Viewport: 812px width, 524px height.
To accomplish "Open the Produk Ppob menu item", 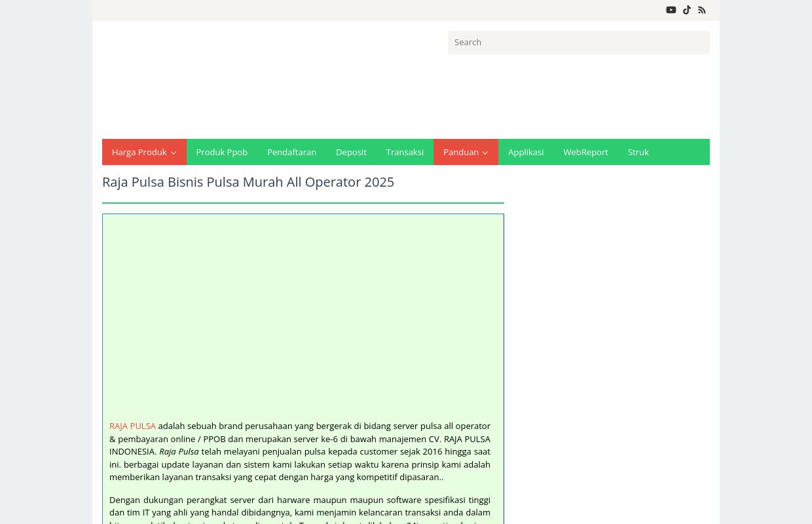I will 221,152.
